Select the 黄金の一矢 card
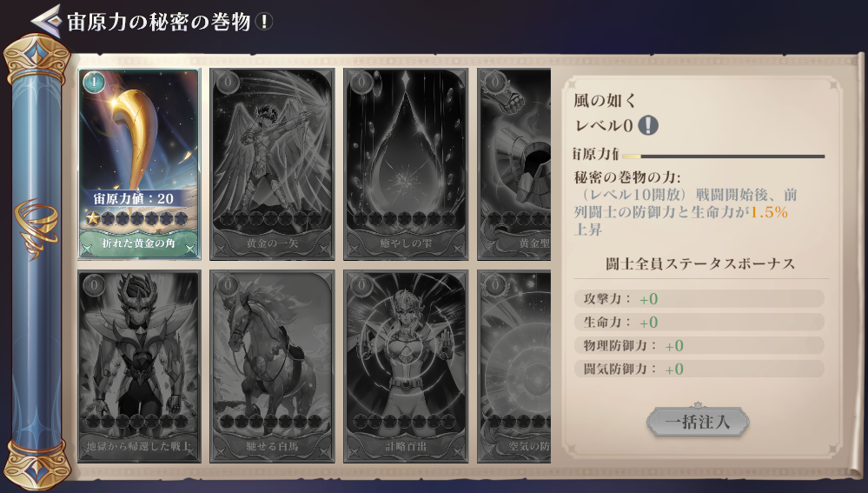The image size is (868, 493). click(x=272, y=164)
